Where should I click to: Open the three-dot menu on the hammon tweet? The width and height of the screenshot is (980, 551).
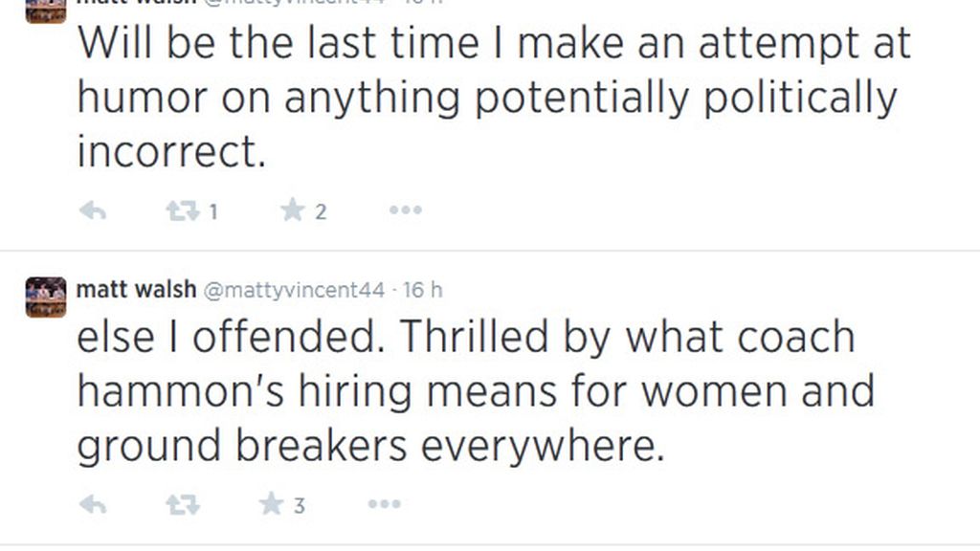click(x=385, y=503)
